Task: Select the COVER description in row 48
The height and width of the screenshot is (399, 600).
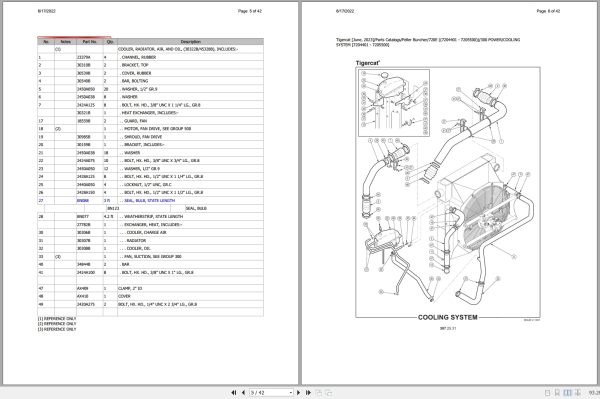Action: 124,296
